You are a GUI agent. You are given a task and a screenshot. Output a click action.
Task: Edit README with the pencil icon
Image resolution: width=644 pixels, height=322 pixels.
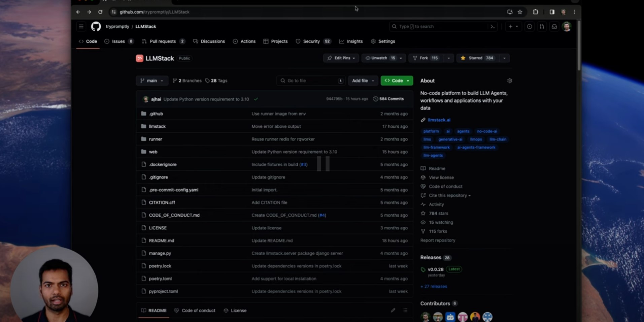(x=393, y=310)
